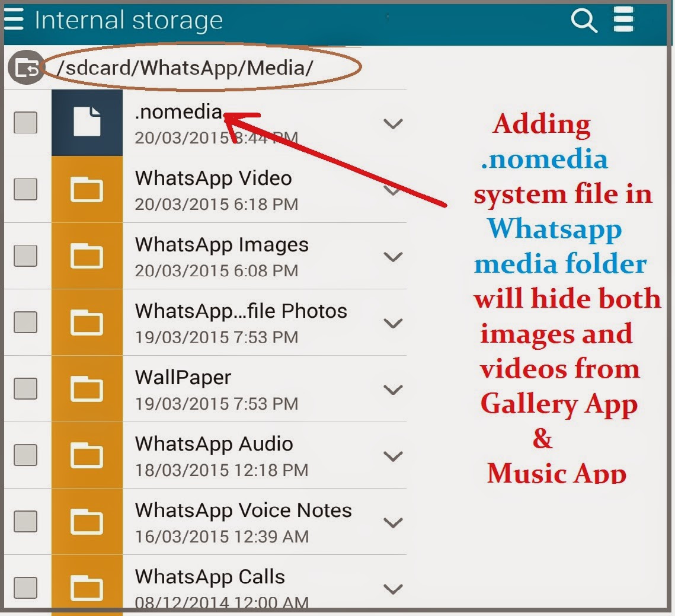Open the WhatsApp Audio folder name
This screenshot has width=675, height=616.
click(214, 444)
